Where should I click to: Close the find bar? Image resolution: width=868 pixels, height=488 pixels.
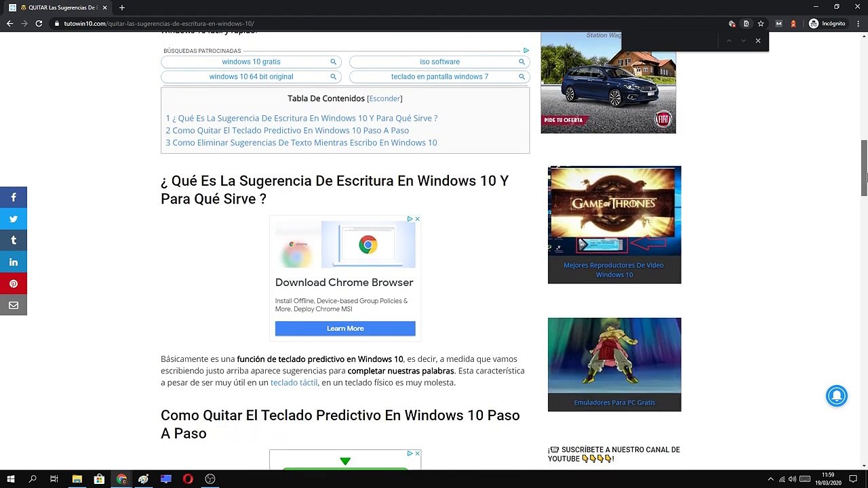(758, 41)
